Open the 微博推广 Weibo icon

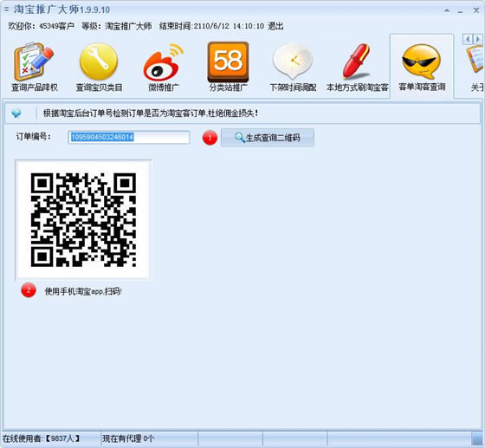pos(164,62)
